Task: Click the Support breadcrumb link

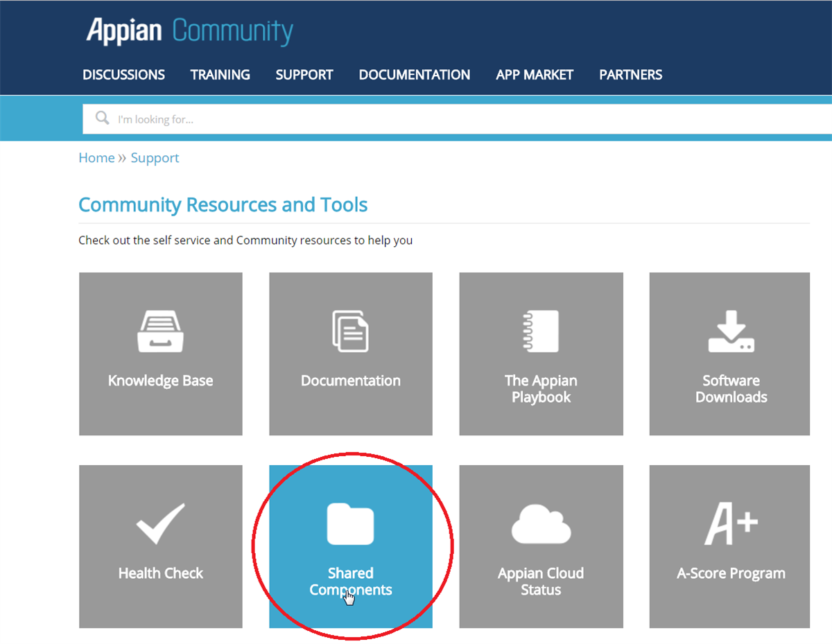Action: (x=155, y=158)
